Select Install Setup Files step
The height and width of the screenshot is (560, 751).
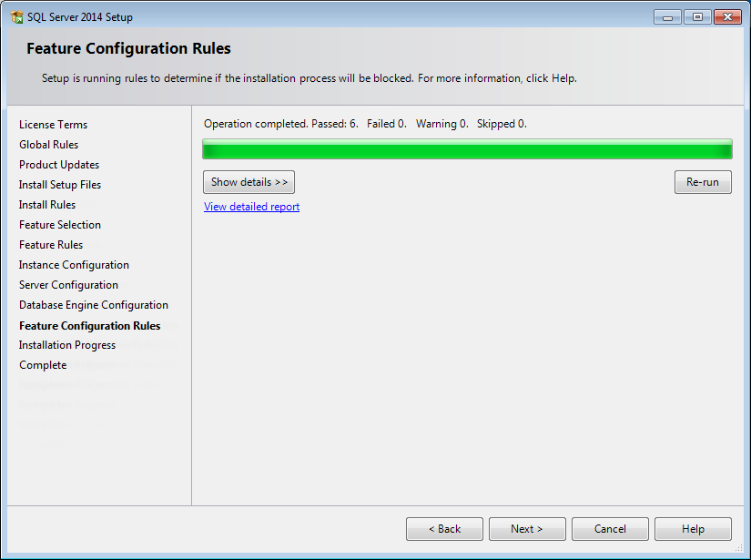point(60,185)
